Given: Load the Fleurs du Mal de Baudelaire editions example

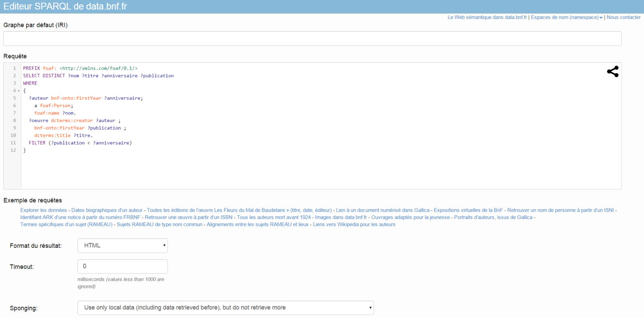Looking at the screenshot, I should (x=239, y=210).
